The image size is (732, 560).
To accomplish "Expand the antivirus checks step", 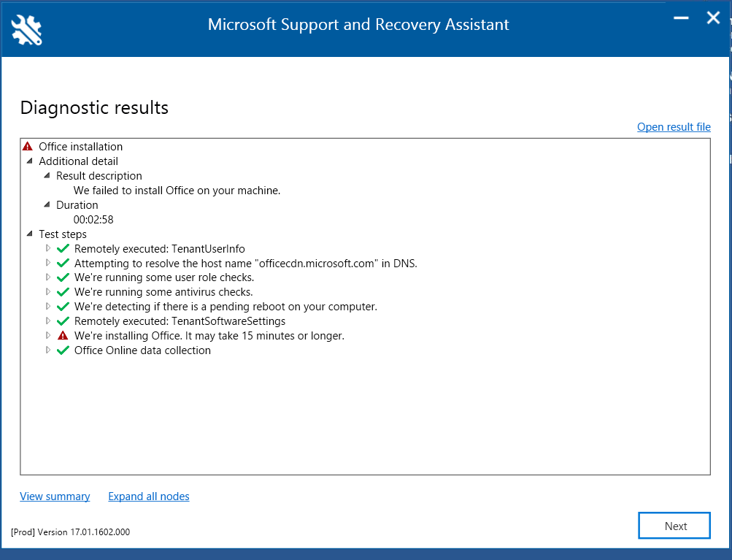I will pyautogui.click(x=47, y=292).
